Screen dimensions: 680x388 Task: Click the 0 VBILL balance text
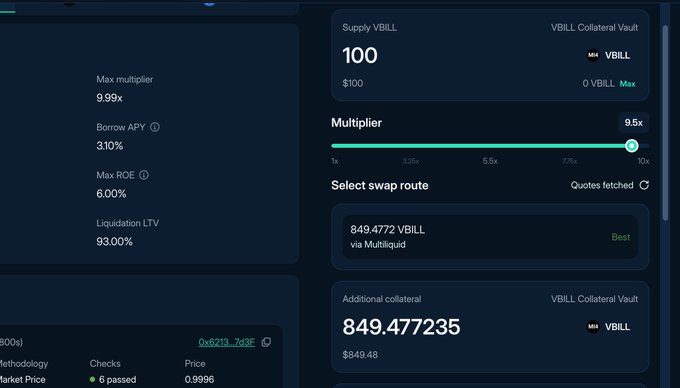click(x=598, y=84)
